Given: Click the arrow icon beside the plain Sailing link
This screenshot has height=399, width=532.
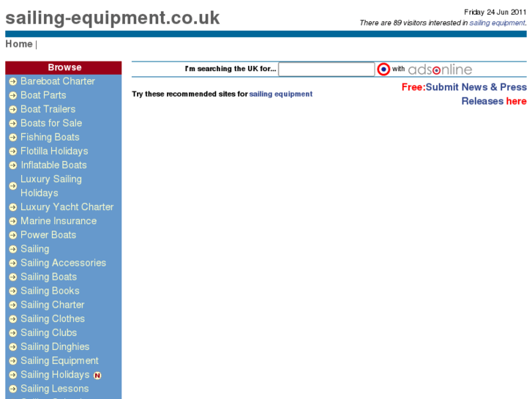Looking at the screenshot, I should (13, 249).
